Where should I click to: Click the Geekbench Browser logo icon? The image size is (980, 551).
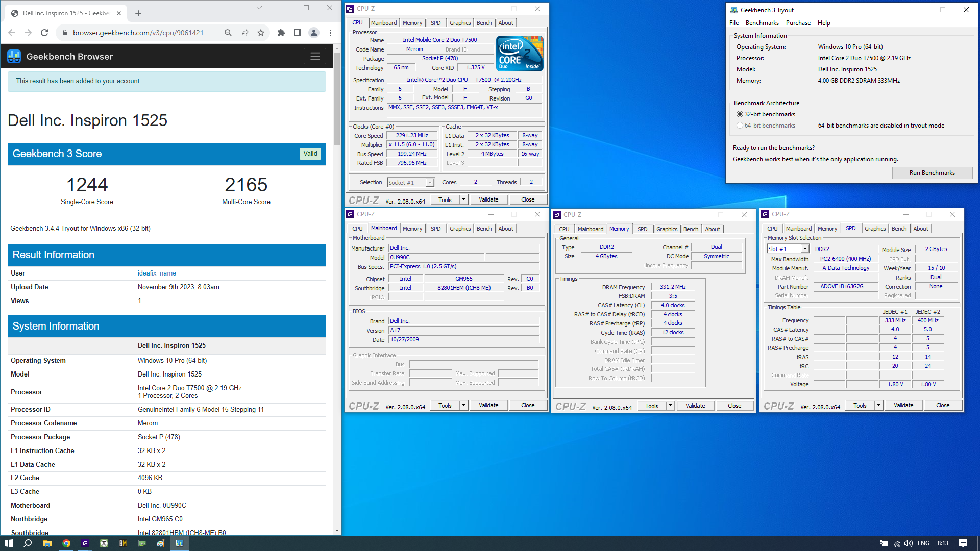coord(14,56)
